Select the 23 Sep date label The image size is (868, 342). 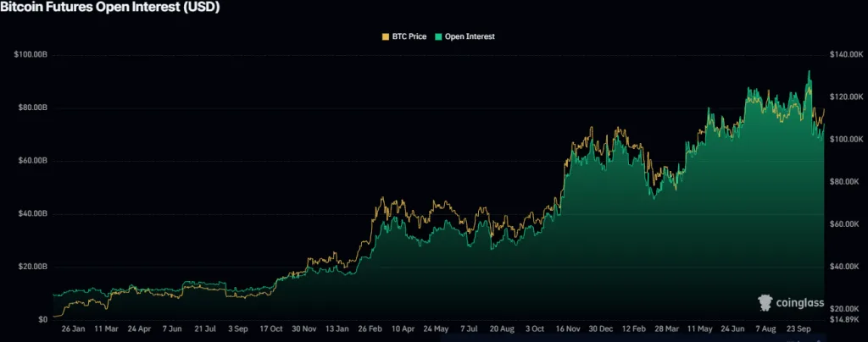(799, 327)
